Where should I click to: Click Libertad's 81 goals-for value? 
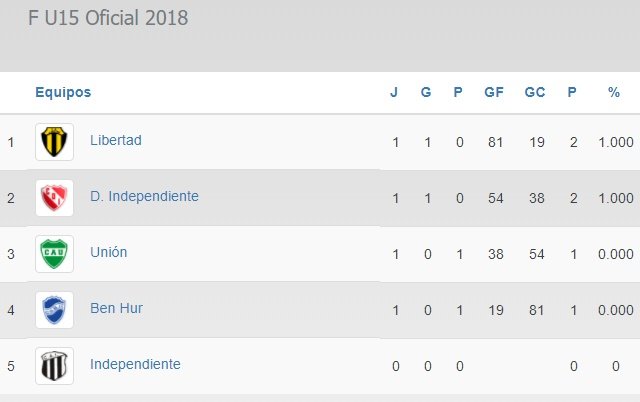click(x=493, y=142)
